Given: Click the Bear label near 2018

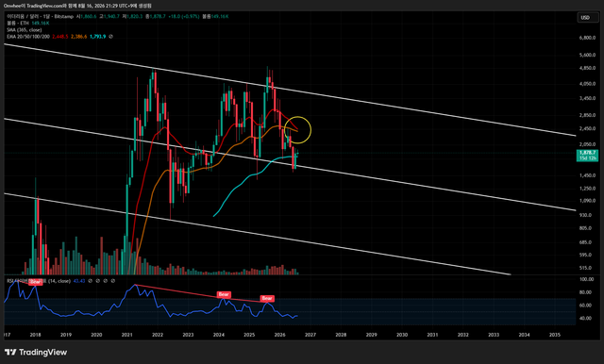Looking at the screenshot, I should (35, 282).
